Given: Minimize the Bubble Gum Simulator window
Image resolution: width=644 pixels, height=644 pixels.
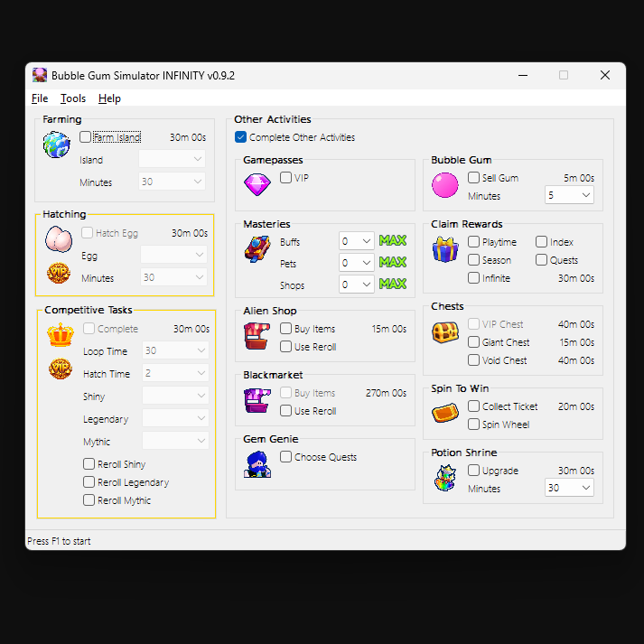Looking at the screenshot, I should [x=523, y=75].
